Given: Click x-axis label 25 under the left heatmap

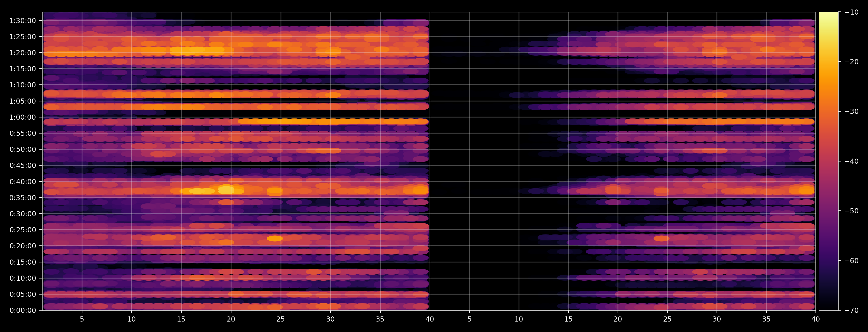Looking at the screenshot, I should tap(281, 319).
